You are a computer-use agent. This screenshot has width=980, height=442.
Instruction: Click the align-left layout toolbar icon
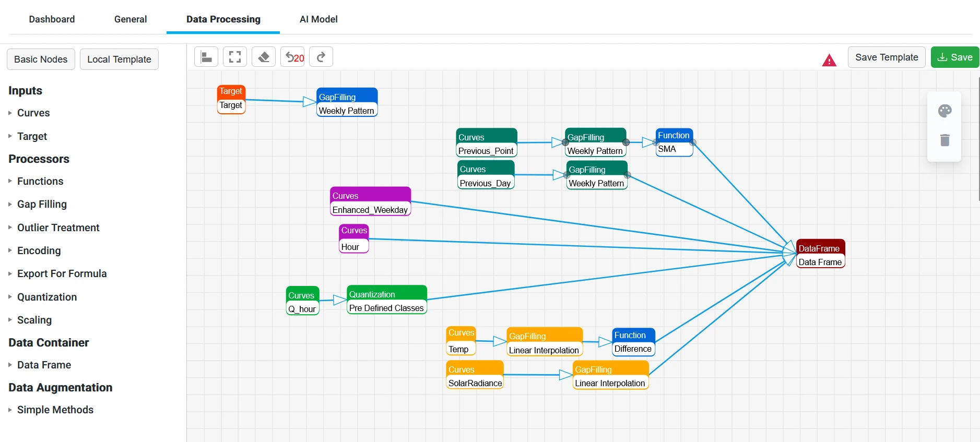pos(206,57)
